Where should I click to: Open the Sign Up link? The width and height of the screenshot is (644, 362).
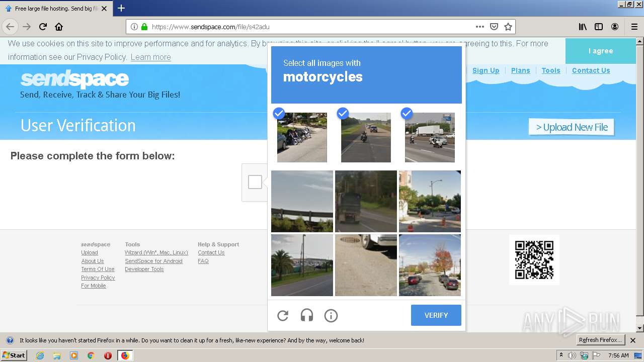tap(486, 70)
